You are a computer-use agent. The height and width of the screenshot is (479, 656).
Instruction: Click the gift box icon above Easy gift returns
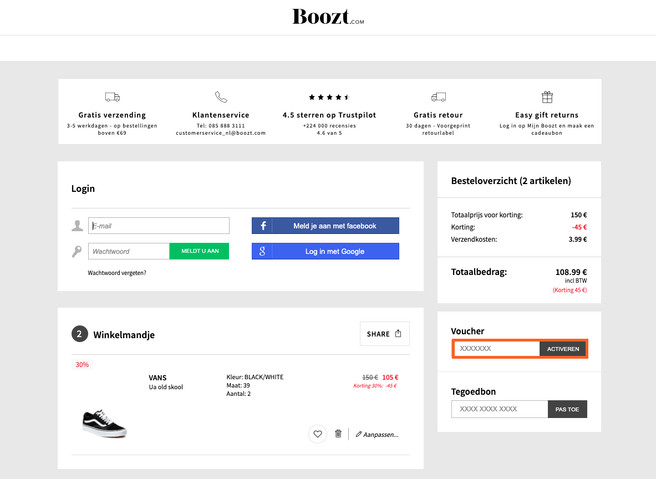coord(547,97)
